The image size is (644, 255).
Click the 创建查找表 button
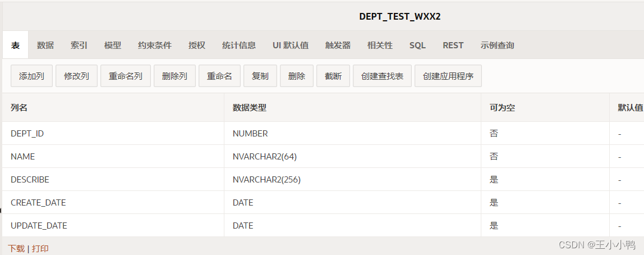[x=383, y=76]
